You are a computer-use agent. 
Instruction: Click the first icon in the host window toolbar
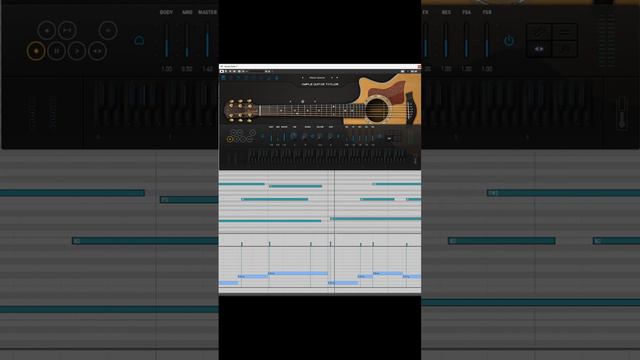[221, 71]
